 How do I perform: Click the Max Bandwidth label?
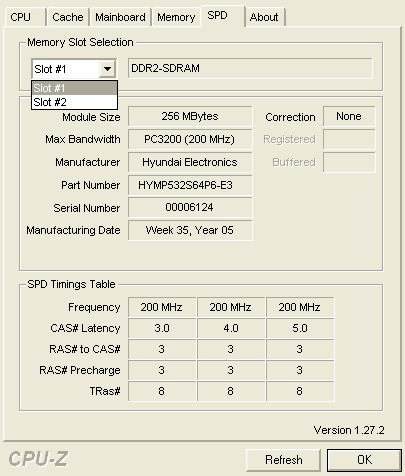click(83, 139)
